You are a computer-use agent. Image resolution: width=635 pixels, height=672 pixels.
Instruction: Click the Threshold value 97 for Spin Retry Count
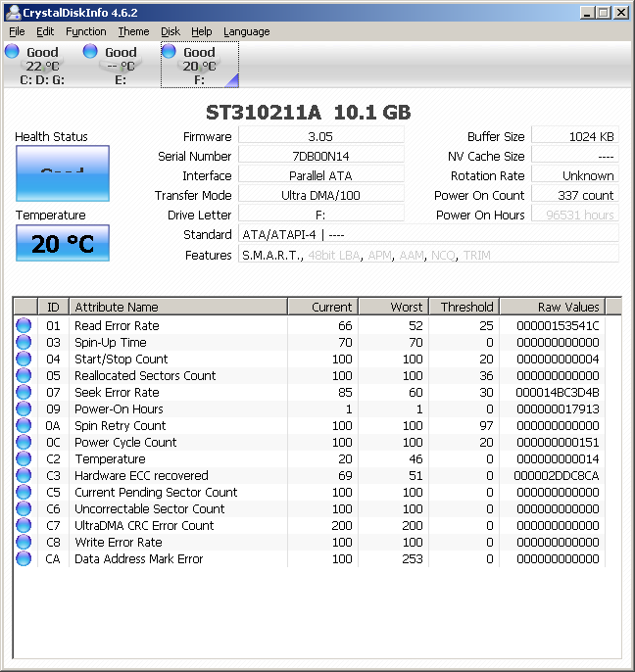486,425
